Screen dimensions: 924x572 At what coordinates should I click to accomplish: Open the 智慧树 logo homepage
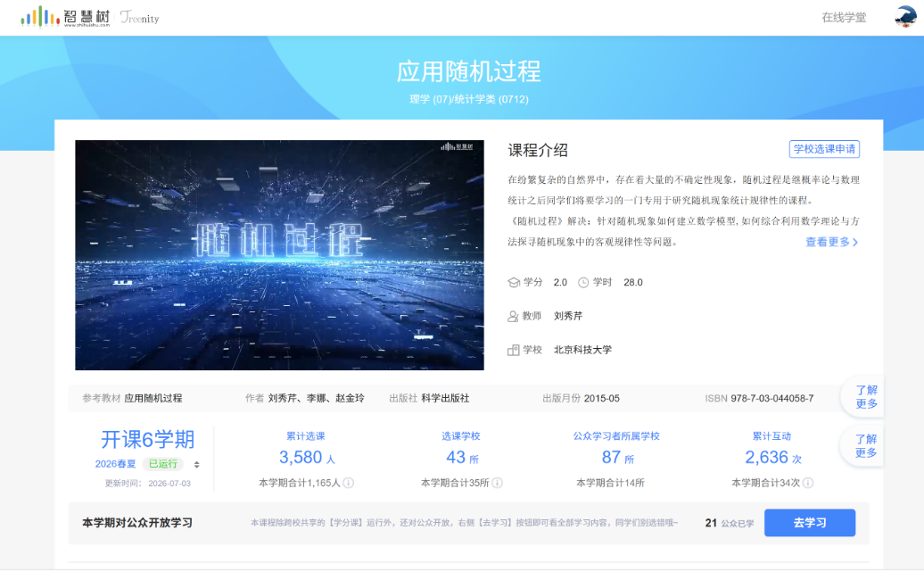tap(65, 17)
